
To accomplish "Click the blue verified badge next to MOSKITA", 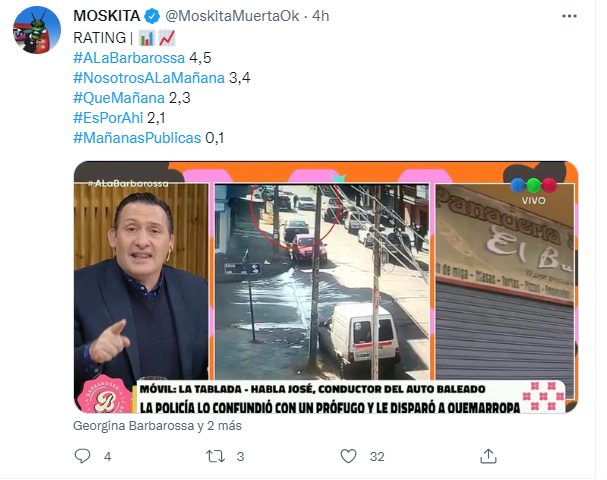I will click(152, 16).
